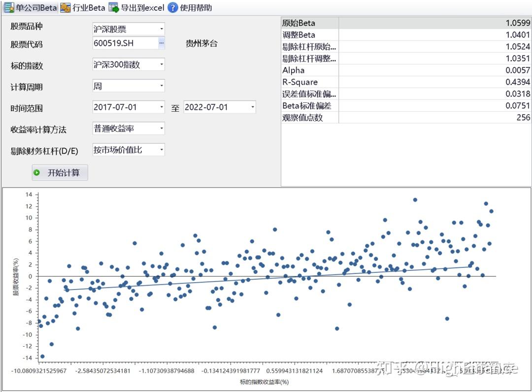Open the end date 2022-07-01 dropdown

252,107
